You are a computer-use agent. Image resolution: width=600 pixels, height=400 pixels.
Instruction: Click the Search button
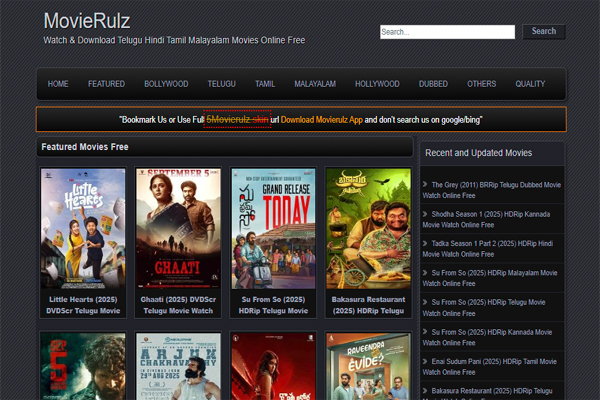point(544,31)
